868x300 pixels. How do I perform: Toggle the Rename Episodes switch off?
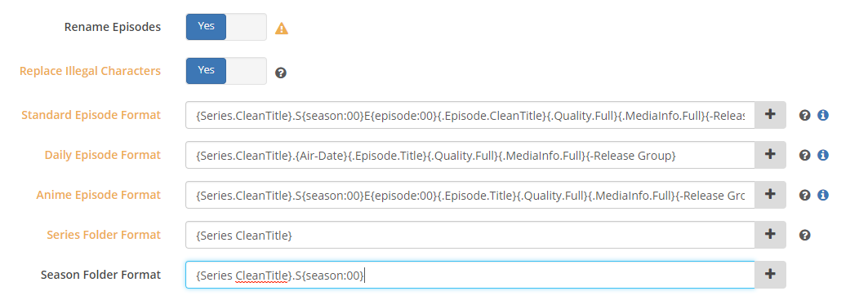(226, 27)
